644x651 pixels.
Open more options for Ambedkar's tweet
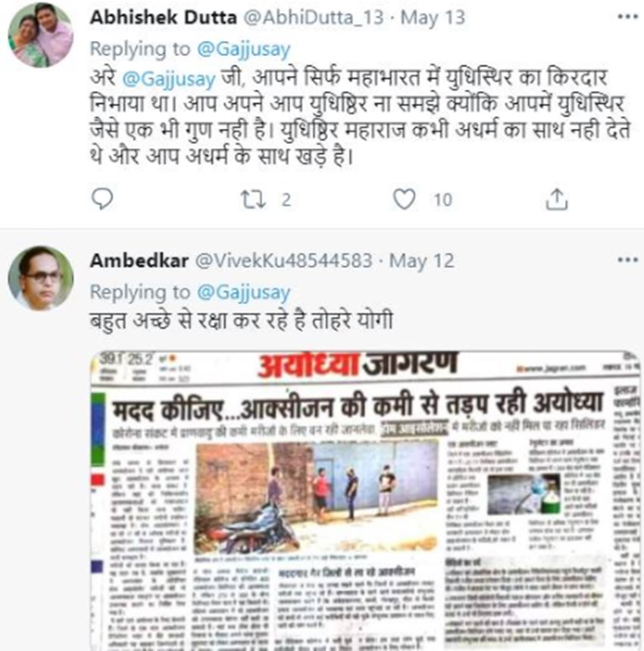627,260
